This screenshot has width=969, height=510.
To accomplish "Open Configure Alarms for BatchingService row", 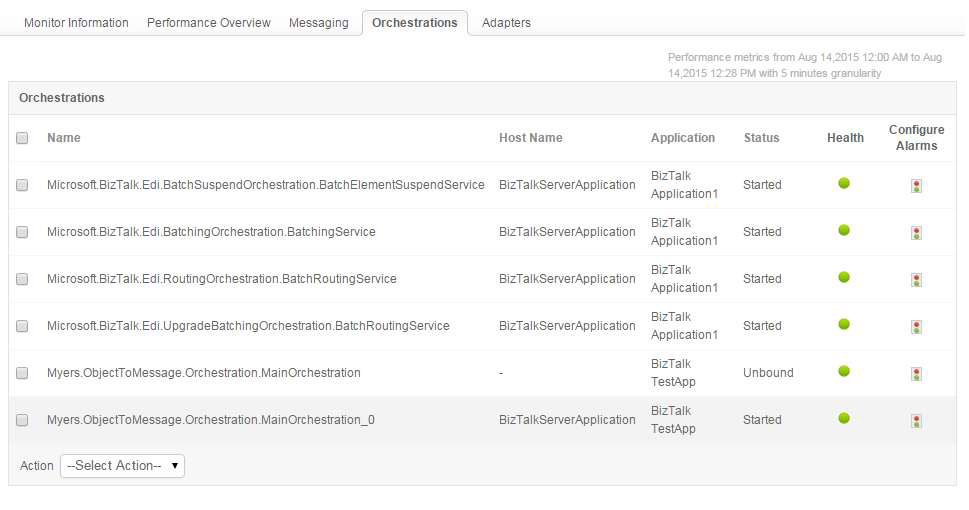I will coord(916,233).
